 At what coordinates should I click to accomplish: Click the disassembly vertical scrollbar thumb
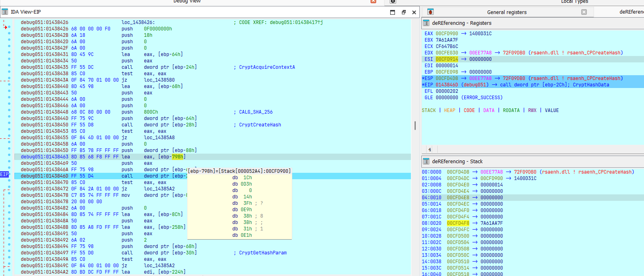[415, 126]
